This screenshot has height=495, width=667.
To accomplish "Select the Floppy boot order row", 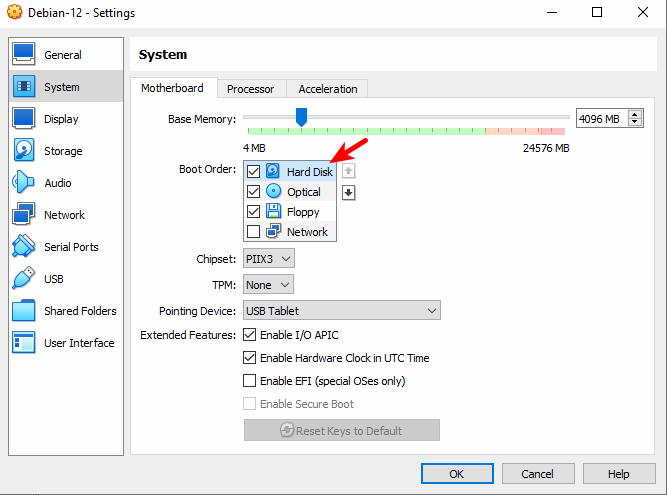I will tap(290, 211).
